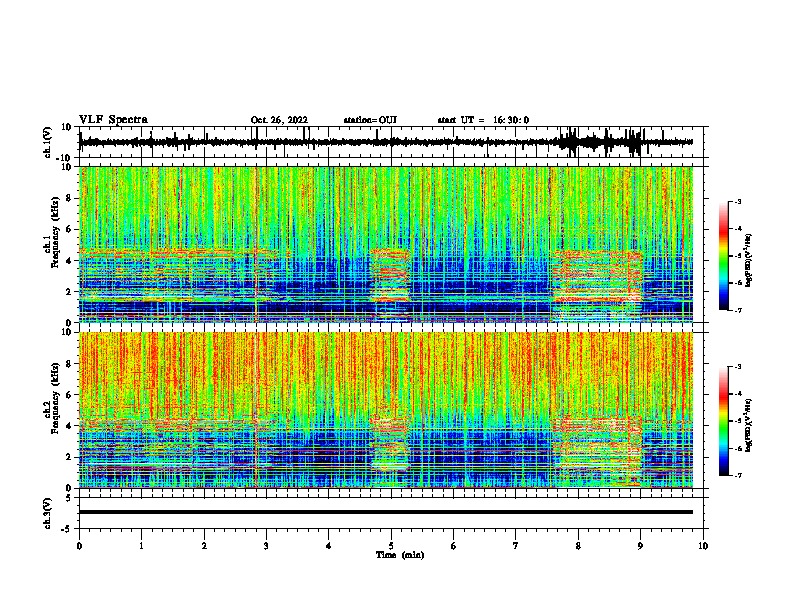
Task: Click the ch.1 spectrogram color scale bar
Action: [x=724, y=256]
